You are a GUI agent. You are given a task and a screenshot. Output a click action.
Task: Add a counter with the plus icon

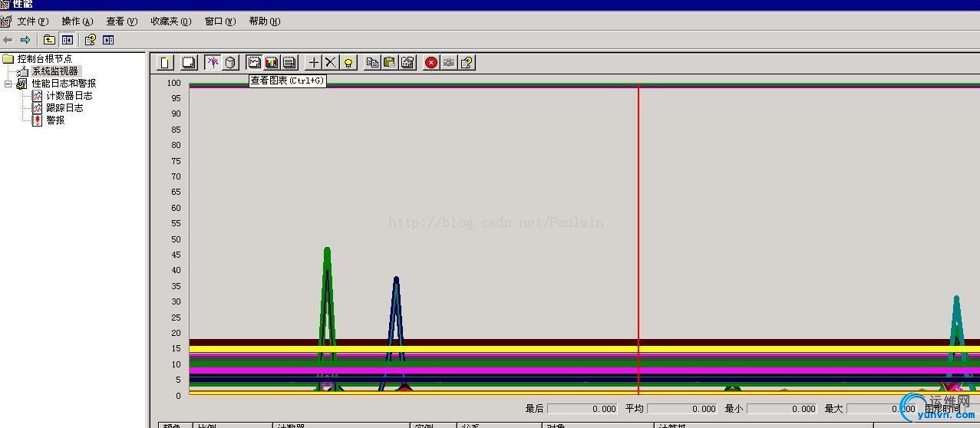[313, 62]
